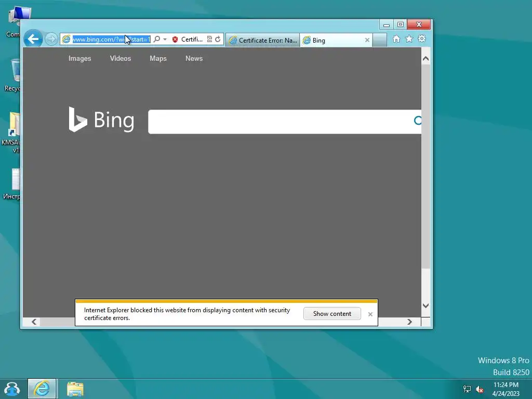
Task: Open Bing Maps link
Action: click(158, 58)
